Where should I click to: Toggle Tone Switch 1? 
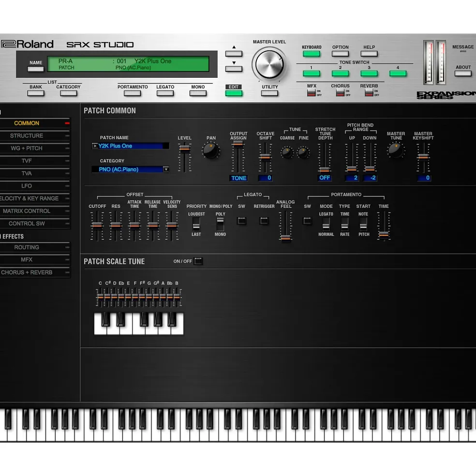(311, 73)
